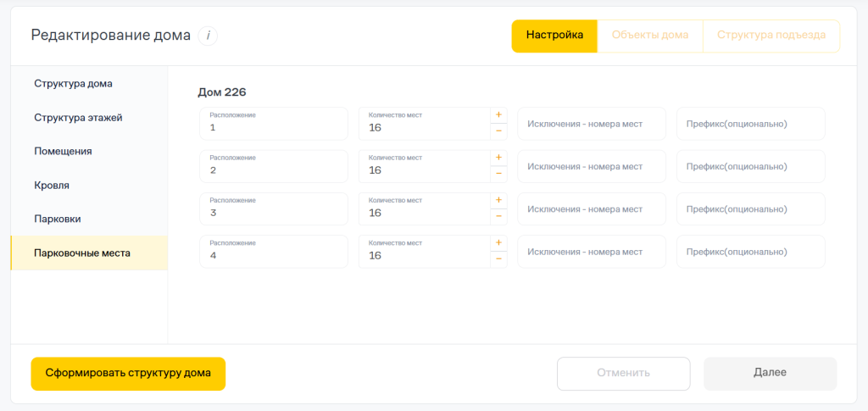
Task: Click the info icon beside Редактирование дома
Action: point(209,36)
